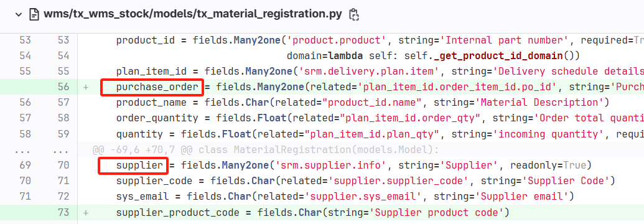
Task: Copy file path using the clipboard icon
Action: pos(353,15)
